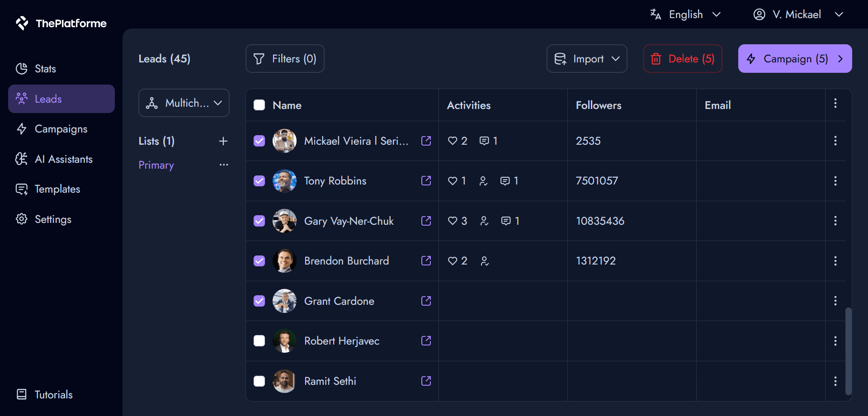The image size is (868, 416).
Task: Expand the Multichannel selector dropdown
Action: [184, 103]
